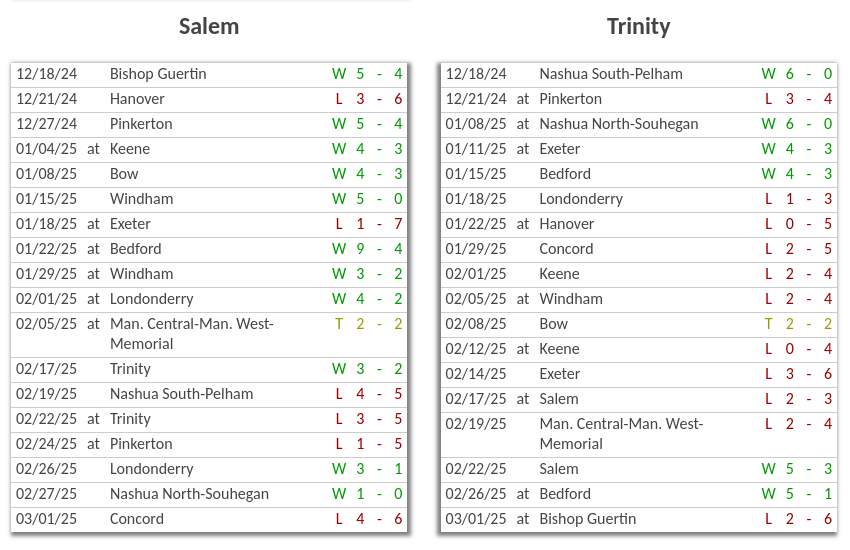
Task: Select Concord in Trinity's 01/29/25 row
Action: pyautogui.click(x=566, y=249)
